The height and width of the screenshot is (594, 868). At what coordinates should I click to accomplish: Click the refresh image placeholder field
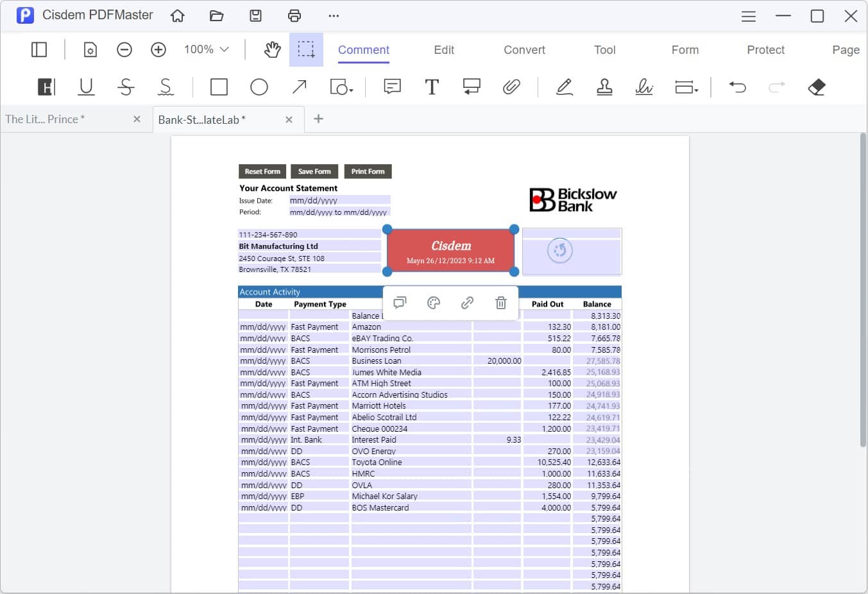point(572,251)
